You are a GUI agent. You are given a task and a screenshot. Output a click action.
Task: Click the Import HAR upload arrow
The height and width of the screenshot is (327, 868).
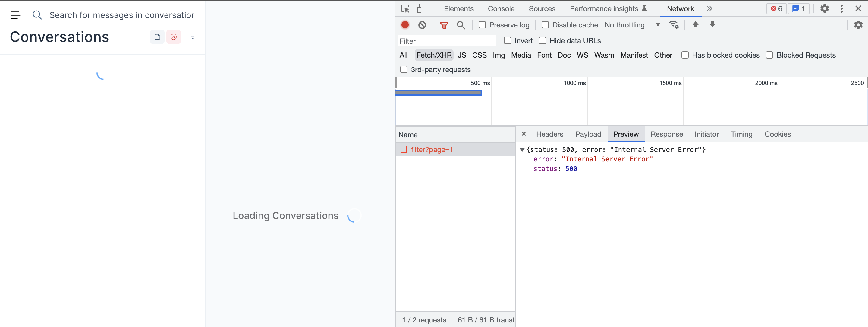tap(696, 25)
